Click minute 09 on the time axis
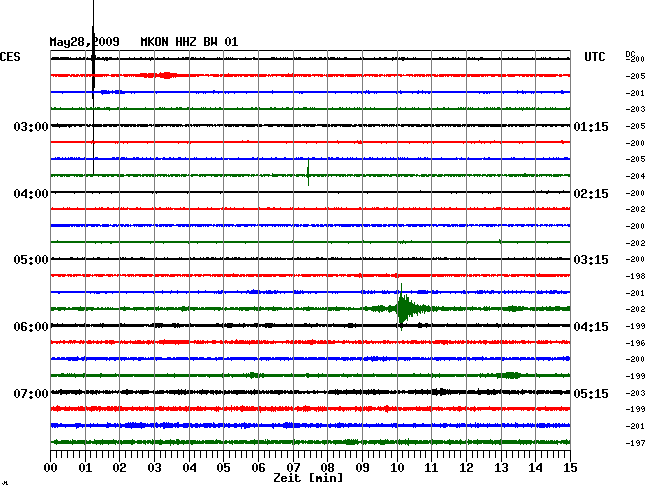This screenshot has width=650, height=494. [x=362, y=468]
